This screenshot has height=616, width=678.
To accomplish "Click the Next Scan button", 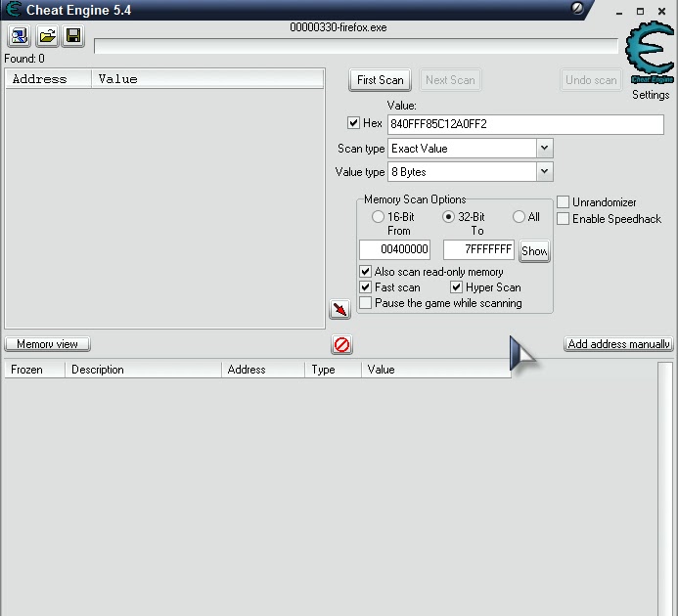I will pos(450,80).
